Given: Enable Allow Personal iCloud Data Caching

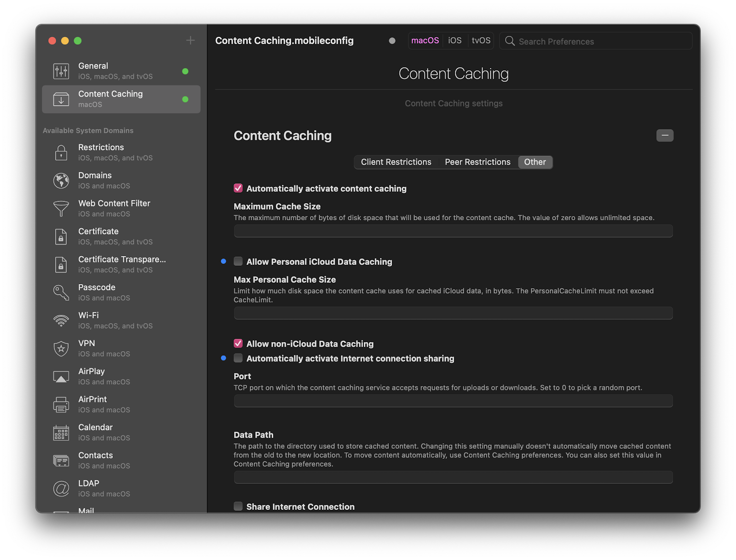Looking at the screenshot, I should 238,261.
